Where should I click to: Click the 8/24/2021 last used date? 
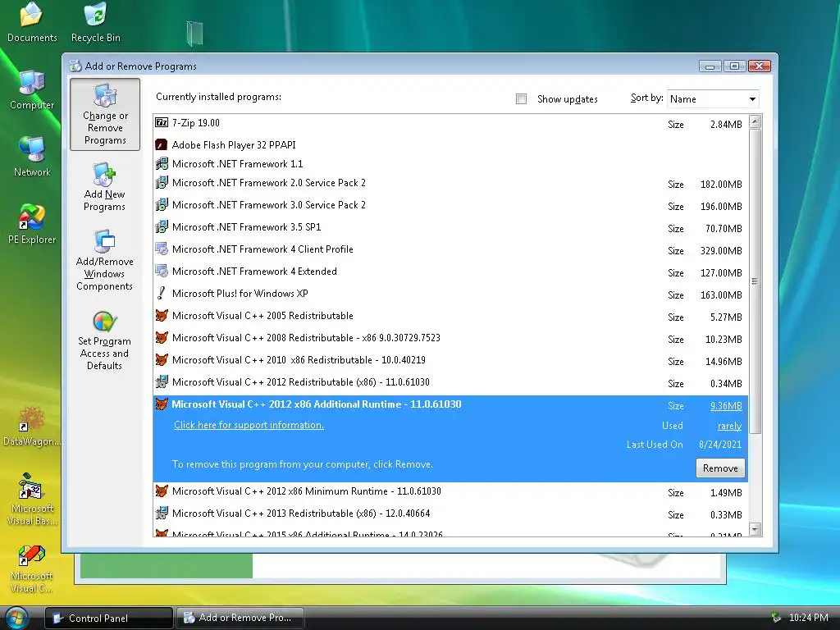(720, 444)
